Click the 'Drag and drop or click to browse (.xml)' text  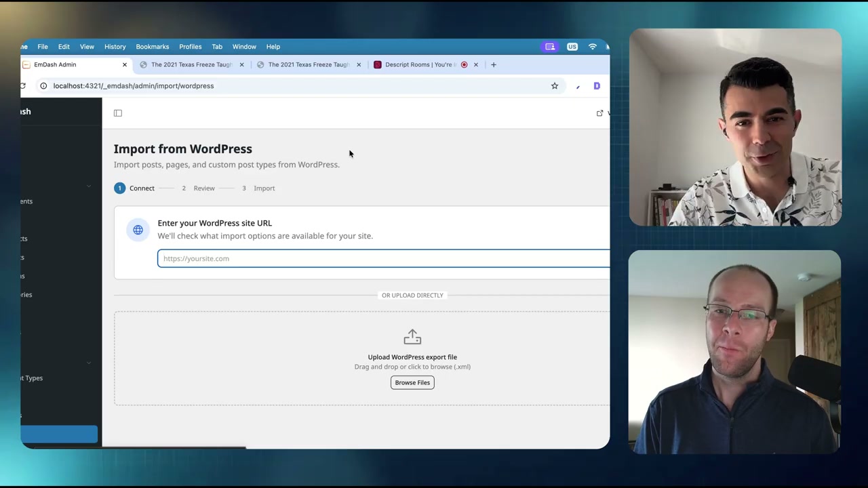click(x=412, y=367)
